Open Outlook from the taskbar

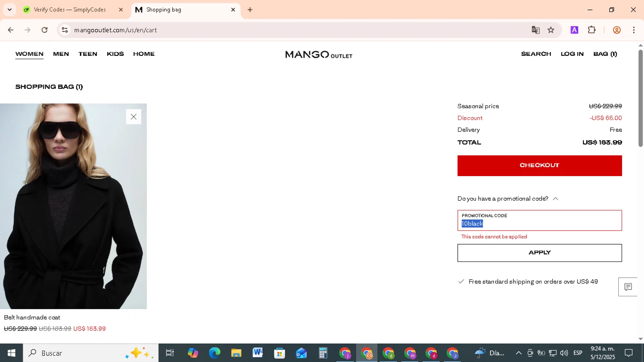301,353
